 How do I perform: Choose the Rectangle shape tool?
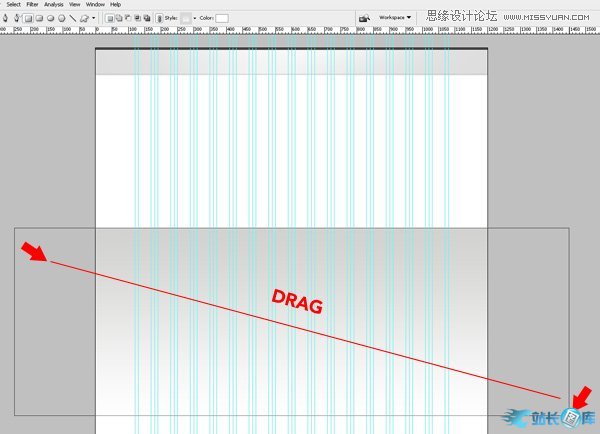click(x=28, y=18)
